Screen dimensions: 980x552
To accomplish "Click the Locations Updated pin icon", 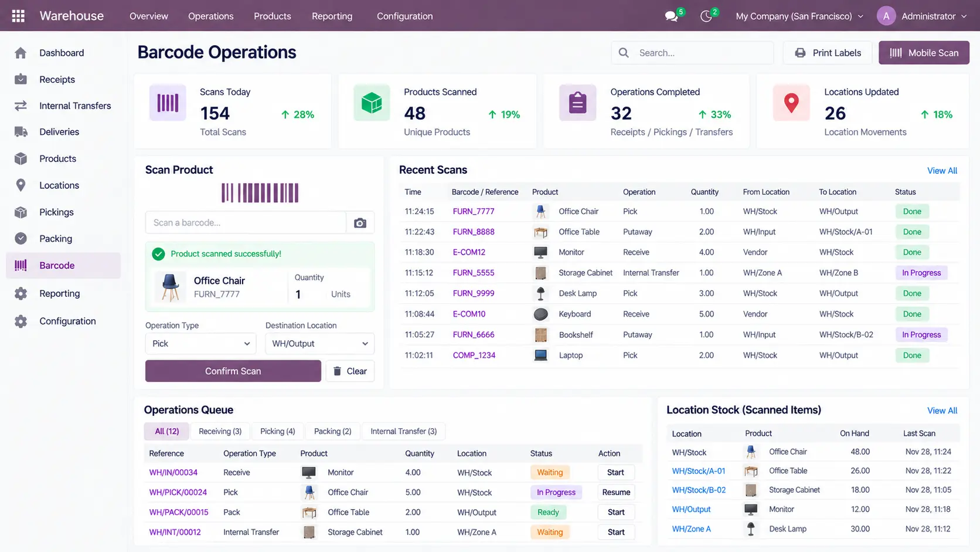I will tap(791, 103).
